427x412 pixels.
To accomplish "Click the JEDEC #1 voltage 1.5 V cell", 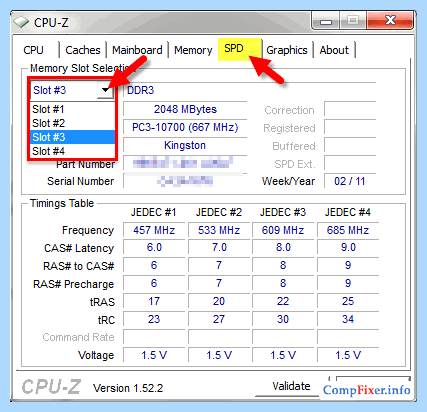I will coord(154,355).
